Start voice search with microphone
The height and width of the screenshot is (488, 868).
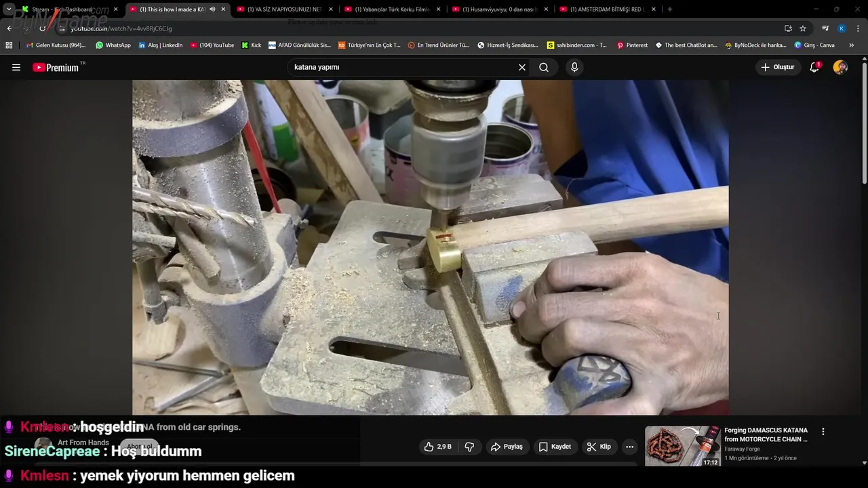pyautogui.click(x=574, y=67)
